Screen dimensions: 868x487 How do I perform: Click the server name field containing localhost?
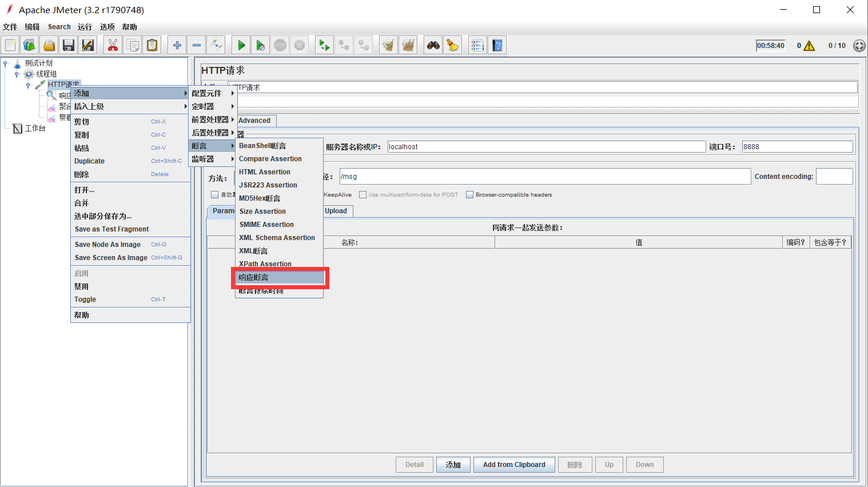[547, 147]
